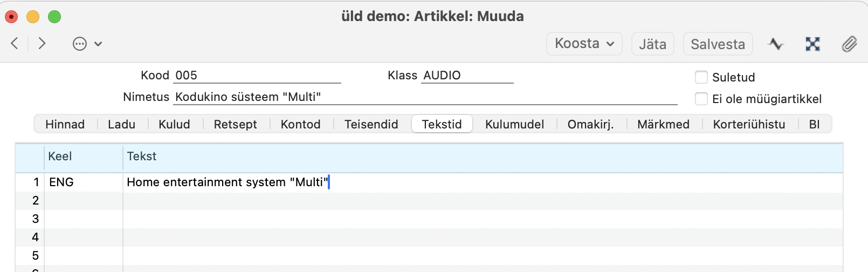Screen dimensions: 868x272
Task: Click the expand window arrows icon
Action: tap(812, 44)
